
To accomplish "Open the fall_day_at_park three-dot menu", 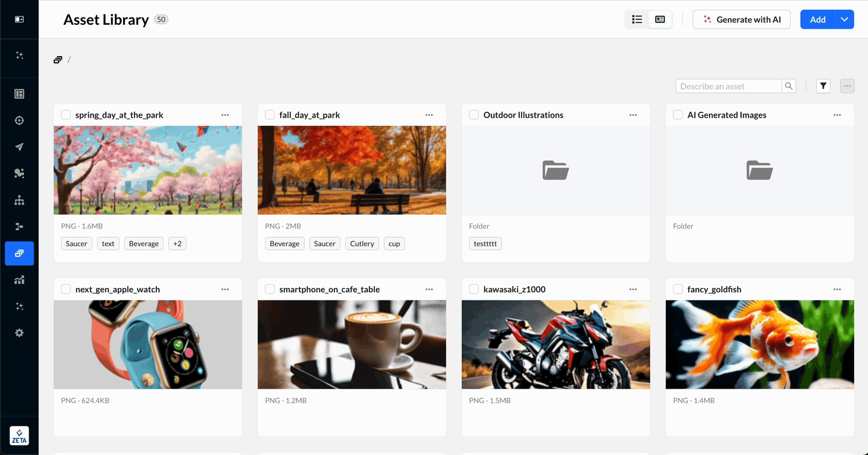I will point(429,114).
